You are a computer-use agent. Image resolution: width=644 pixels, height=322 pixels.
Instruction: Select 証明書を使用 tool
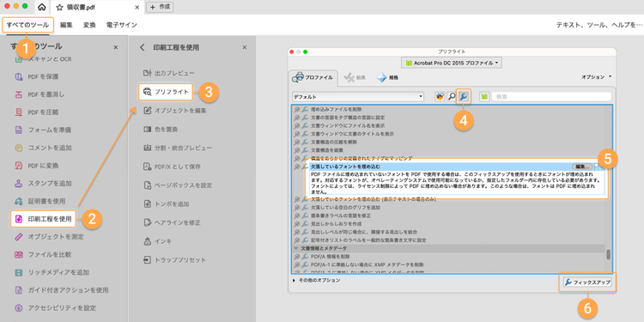[x=39, y=201]
